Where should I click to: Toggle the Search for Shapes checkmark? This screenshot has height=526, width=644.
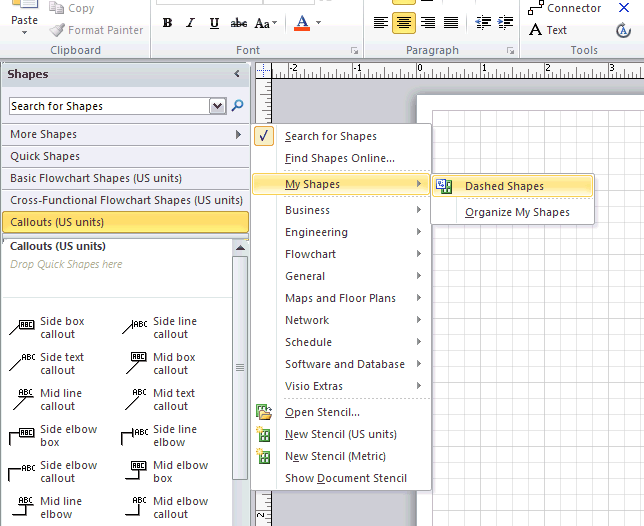point(264,136)
